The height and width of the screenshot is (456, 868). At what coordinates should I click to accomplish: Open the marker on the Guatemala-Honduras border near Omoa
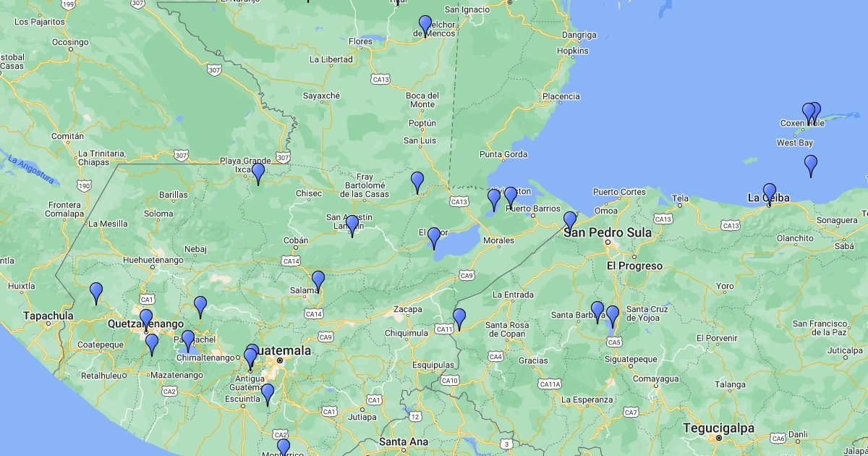(x=570, y=222)
